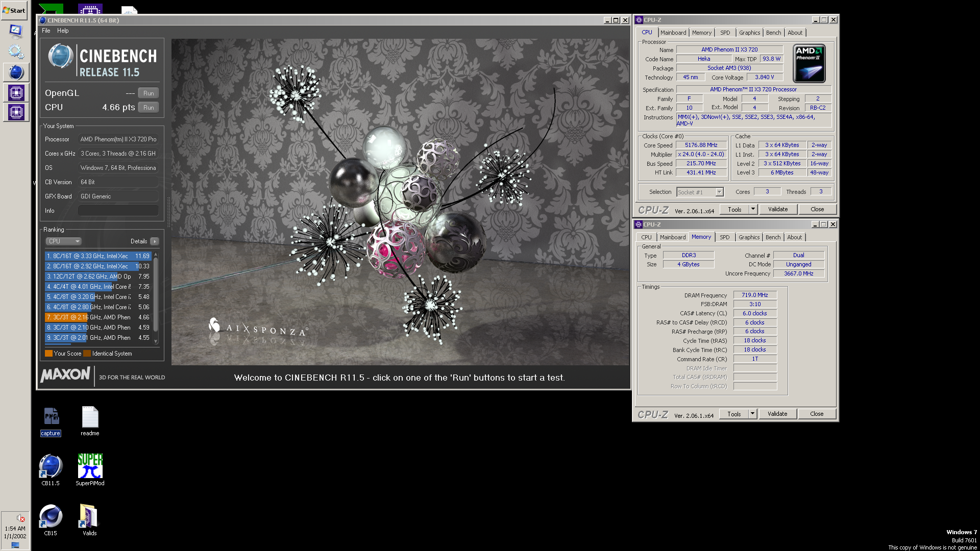Click the Info input field
This screenshot has height=551, width=980.
118,211
